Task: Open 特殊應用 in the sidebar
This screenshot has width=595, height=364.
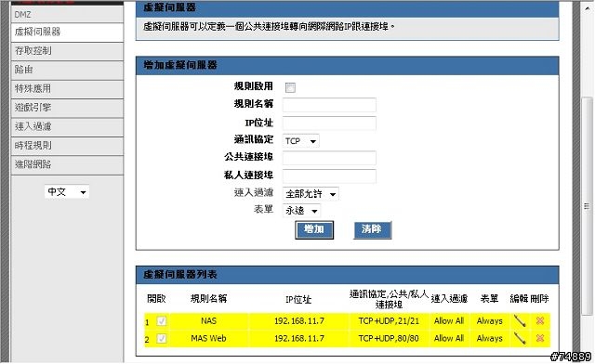Action: 67,89
